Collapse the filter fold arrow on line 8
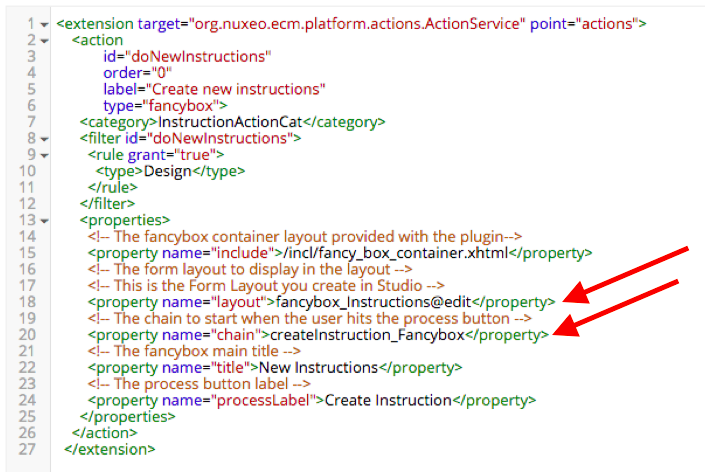 pos(44,139)
